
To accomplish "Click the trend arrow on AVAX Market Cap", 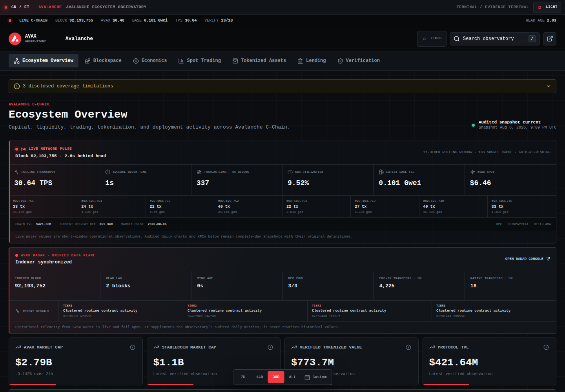I will point(18,347).
